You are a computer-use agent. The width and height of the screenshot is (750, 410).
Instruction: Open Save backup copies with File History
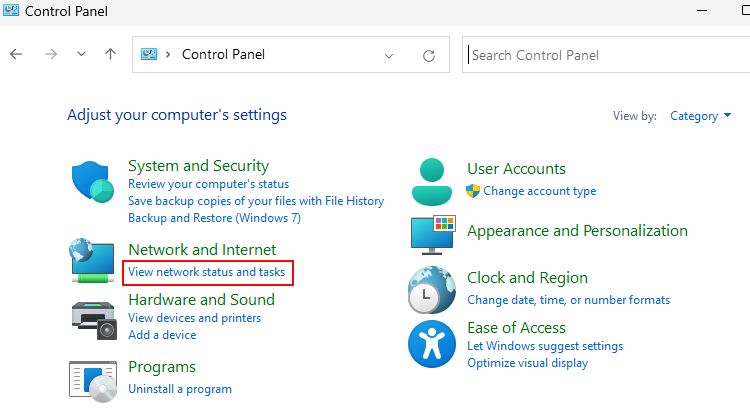click(x=256, y=201)
